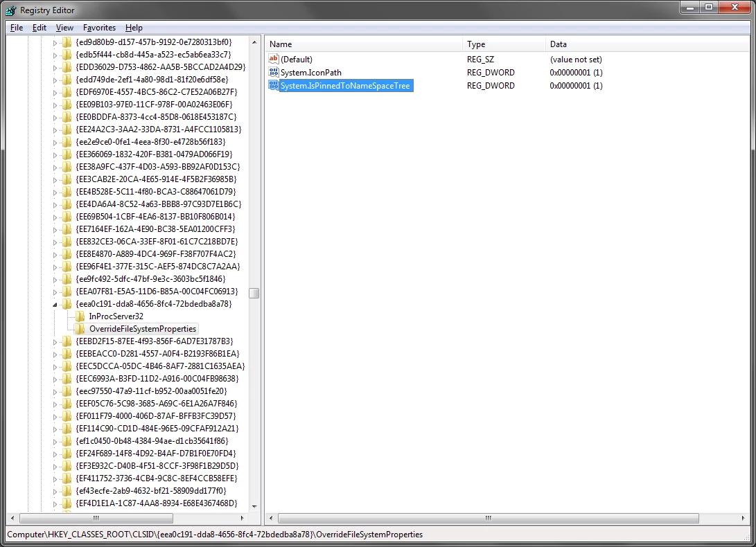Image resolution: width=756 pixels, height=547 pixels.
Task: Open the View menu
Action: 64,28
